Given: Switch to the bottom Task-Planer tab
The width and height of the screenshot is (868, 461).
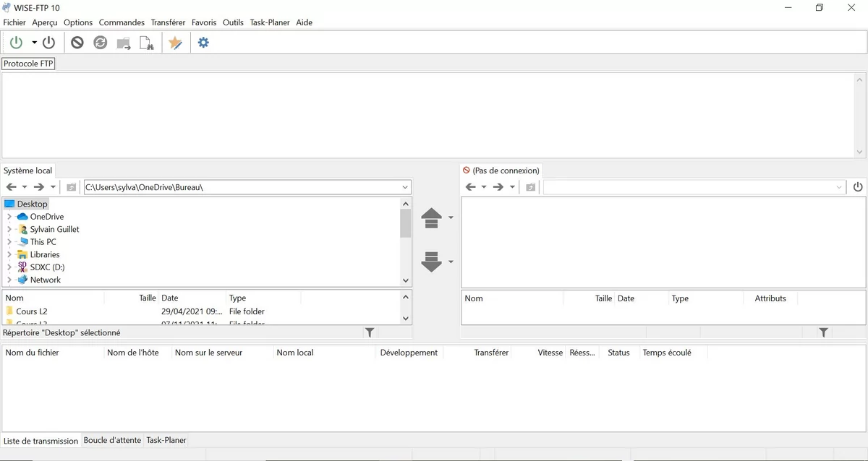Looking at the screenshot, I should [166, 440].
